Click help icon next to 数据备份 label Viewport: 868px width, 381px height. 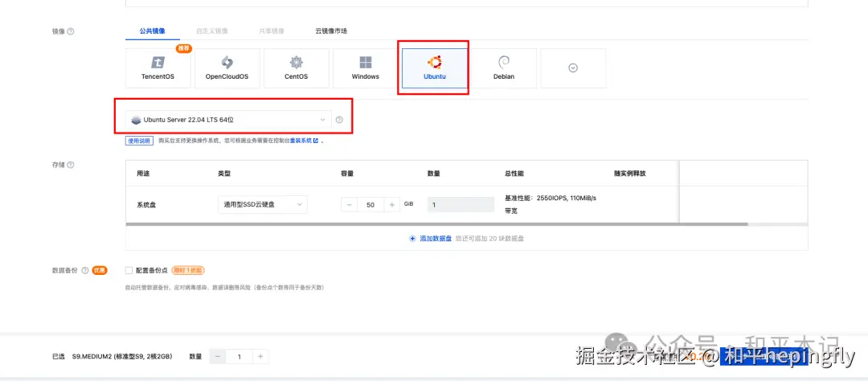pyautogui.click(x=84, y=271)
